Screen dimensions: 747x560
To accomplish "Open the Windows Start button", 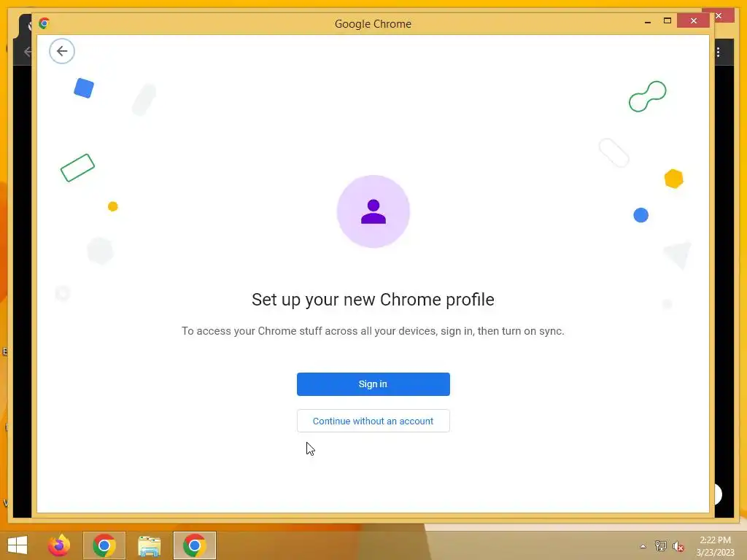I will coord(18,545).
